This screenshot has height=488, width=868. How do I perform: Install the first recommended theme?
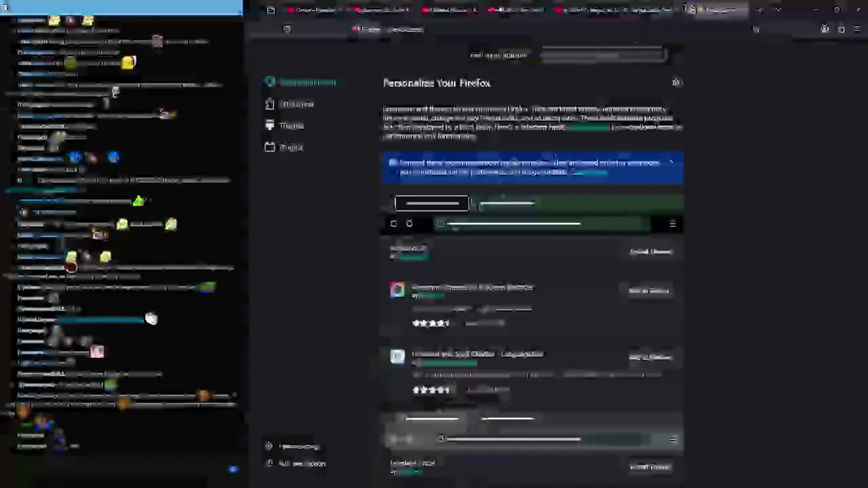tap(650, 251)
